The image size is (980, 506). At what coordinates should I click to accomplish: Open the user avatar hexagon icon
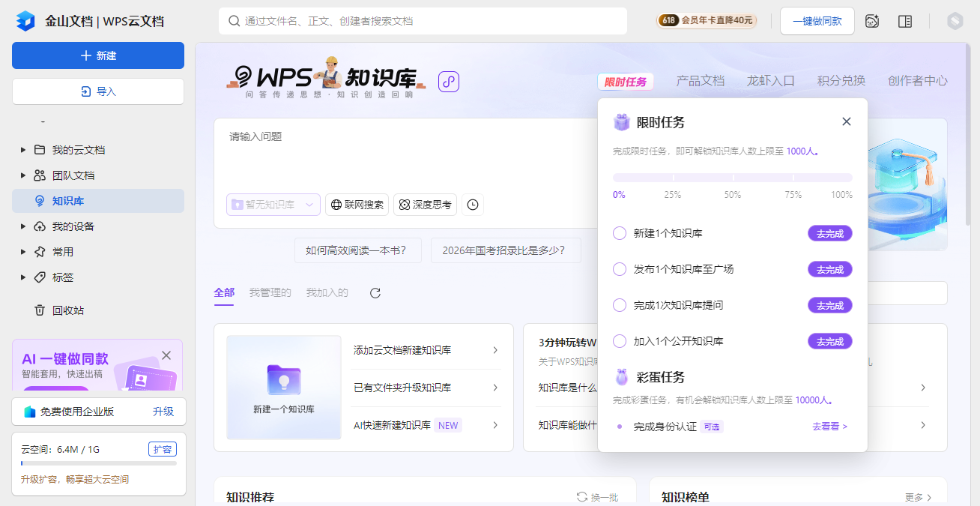click(955, 21)
